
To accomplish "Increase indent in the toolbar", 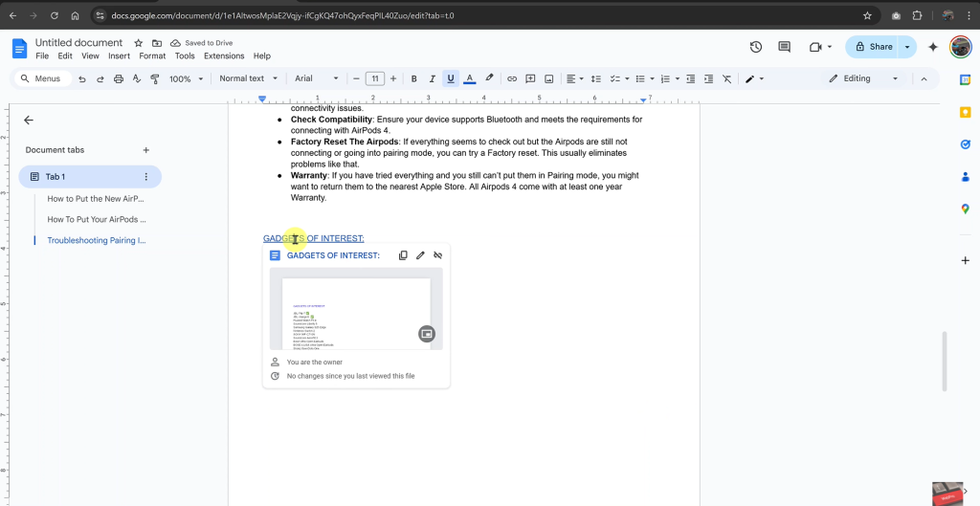I will click(709, 78).
